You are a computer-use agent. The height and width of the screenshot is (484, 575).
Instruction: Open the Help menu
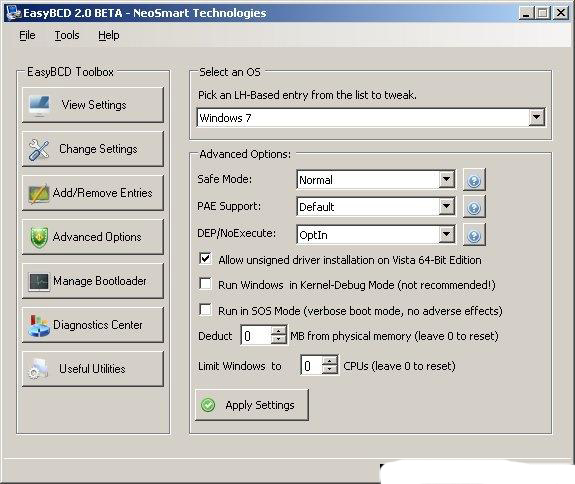click(109, 35)
